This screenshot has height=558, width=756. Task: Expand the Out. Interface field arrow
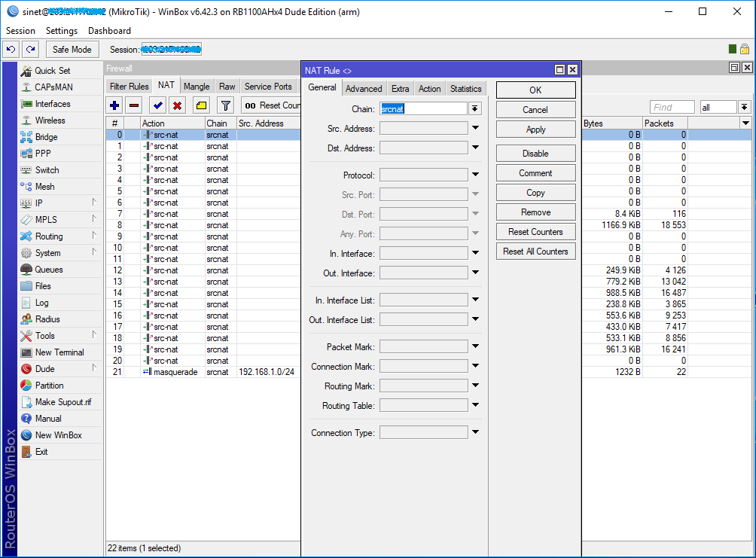[475, 273]
